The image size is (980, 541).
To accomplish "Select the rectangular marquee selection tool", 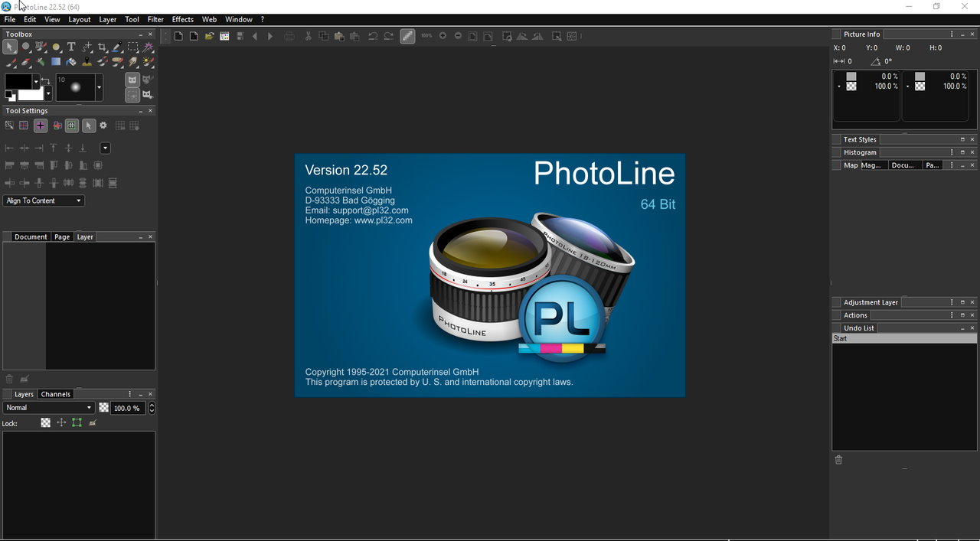I will click(133, 47).
